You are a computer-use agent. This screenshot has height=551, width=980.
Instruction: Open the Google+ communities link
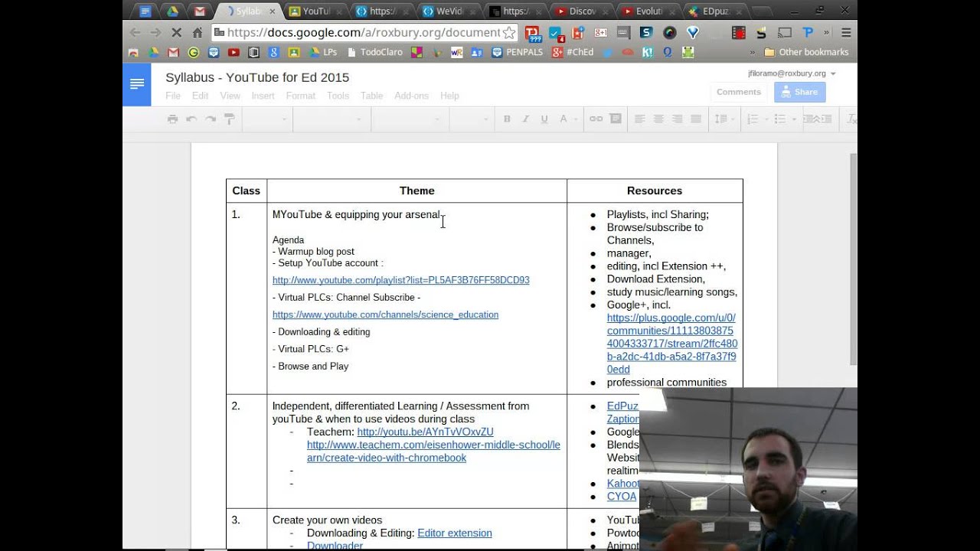(671, 344)
